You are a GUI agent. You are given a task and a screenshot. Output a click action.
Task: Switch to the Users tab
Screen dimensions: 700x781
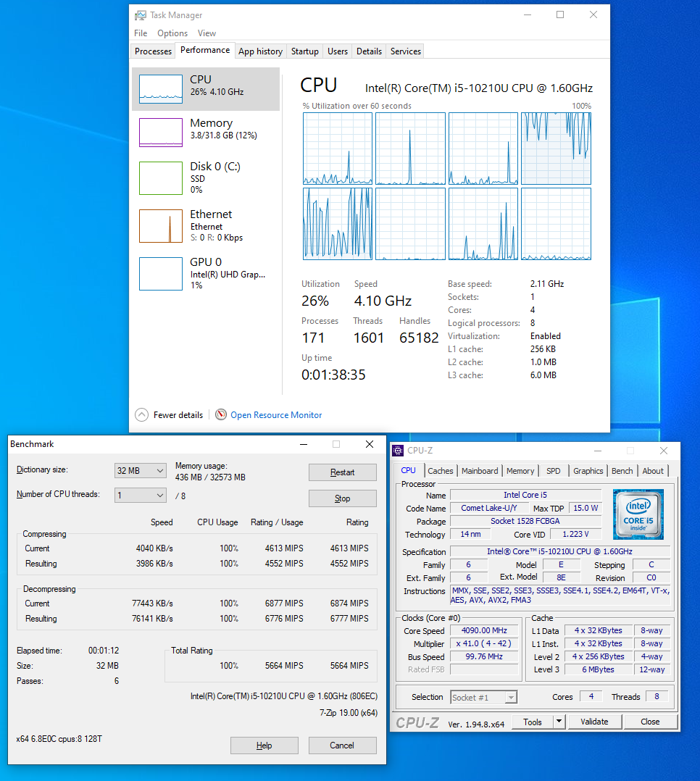click(x=337, y=51)
